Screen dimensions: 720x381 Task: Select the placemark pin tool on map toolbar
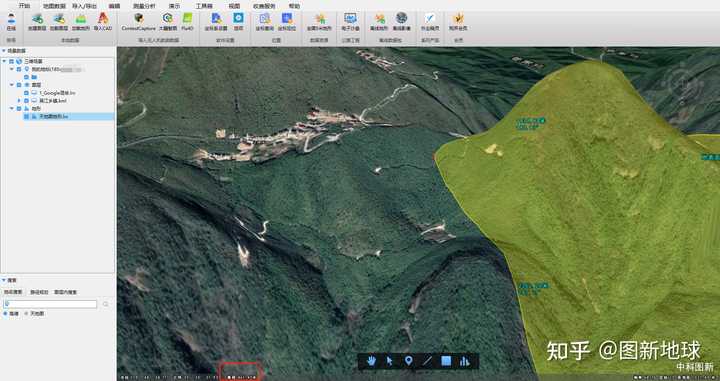pos(409,361)
